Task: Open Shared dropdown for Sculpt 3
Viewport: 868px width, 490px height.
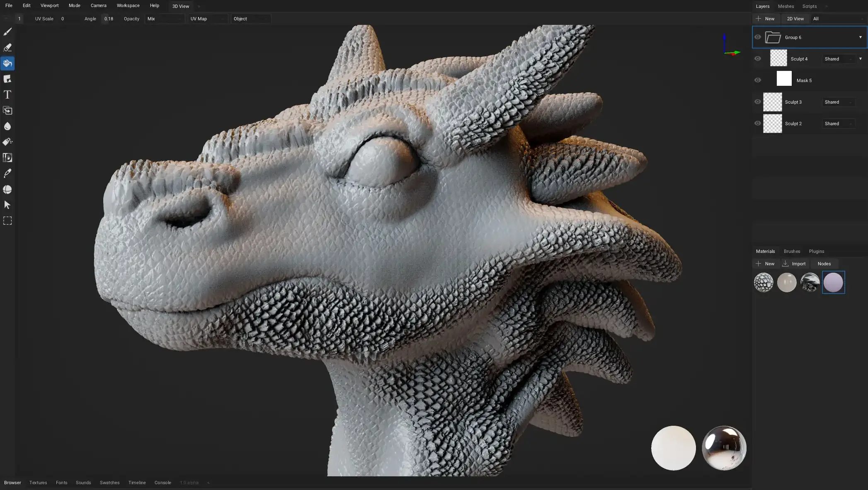Action: point(839,102)
